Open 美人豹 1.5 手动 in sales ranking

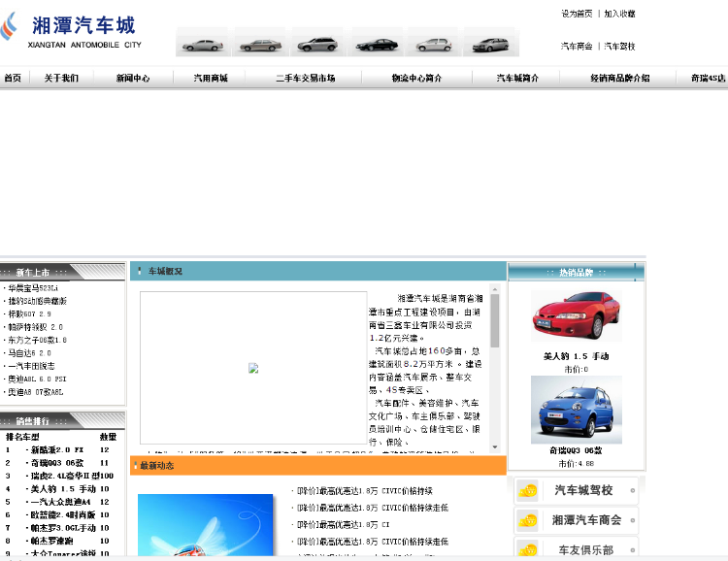(63, 489)
